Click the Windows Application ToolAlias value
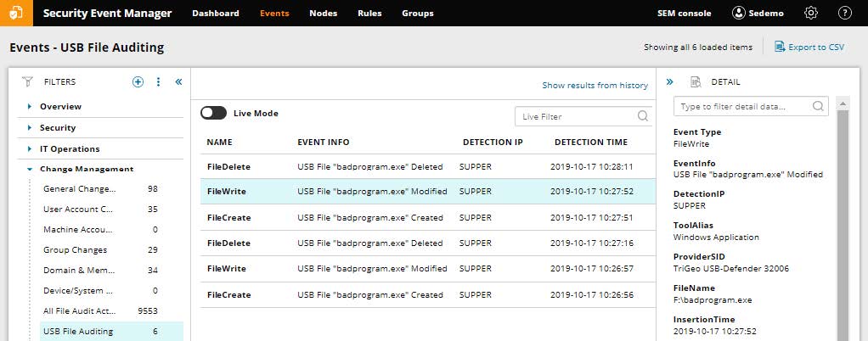Image resolution: width=868 pixels, height=341 pixels. coord(716,238)
